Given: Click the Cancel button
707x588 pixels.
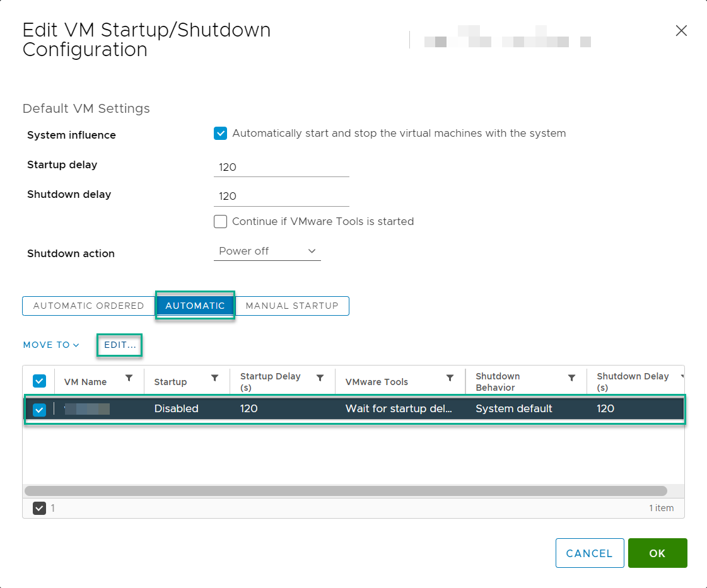Looking at the screenshot, I should tap(589, 553).
